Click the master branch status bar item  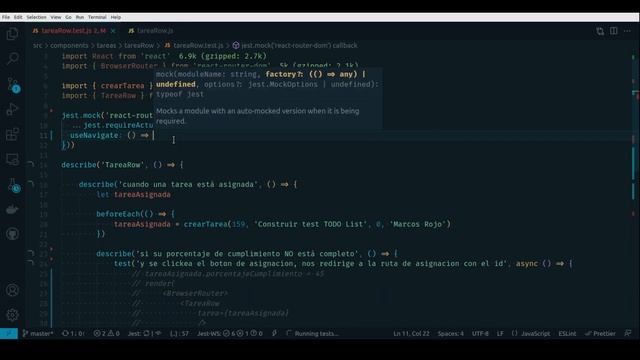click(x=38, y=333)
